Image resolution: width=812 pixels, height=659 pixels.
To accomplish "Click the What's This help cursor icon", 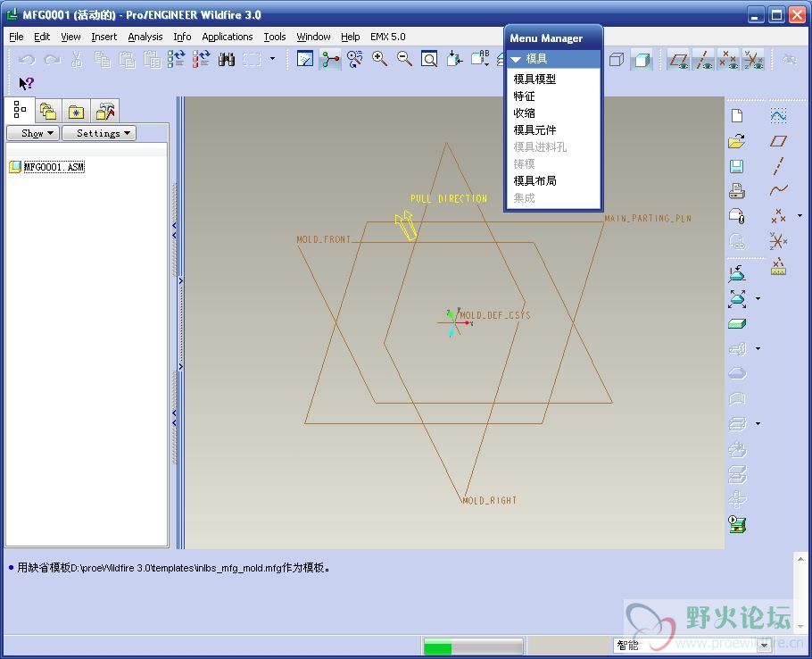I will [26, 83].
